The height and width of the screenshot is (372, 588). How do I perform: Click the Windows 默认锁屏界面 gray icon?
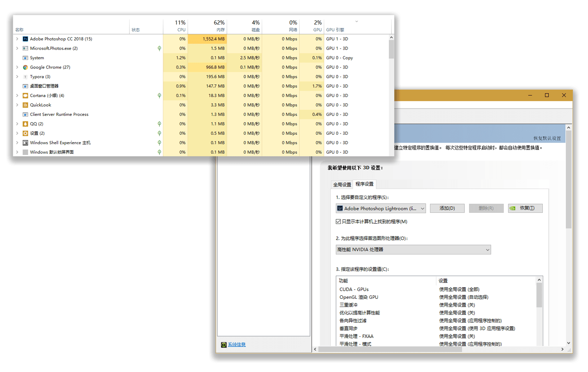[x=25, y=152]
